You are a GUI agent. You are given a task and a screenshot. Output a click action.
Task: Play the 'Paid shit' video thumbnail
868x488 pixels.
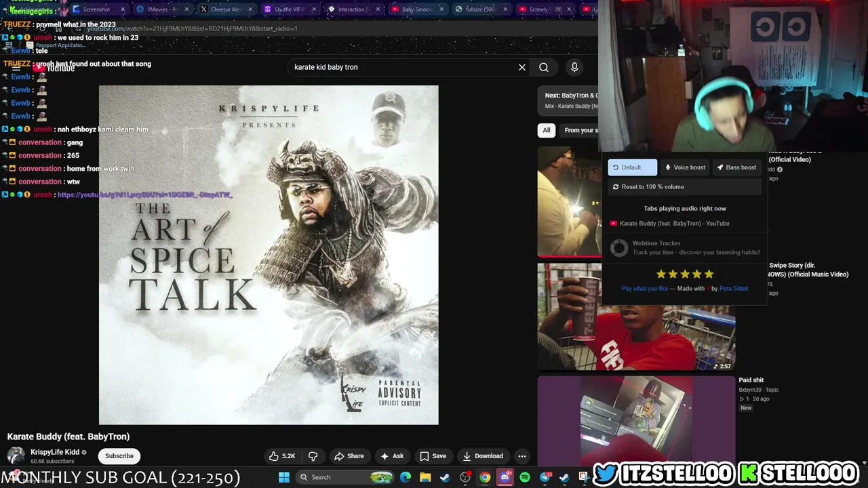coord(636,420)
